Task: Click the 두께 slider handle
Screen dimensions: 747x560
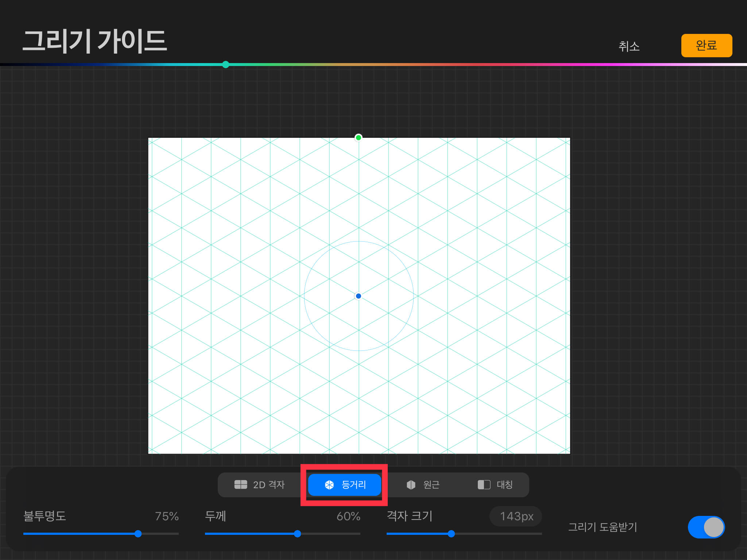Action: pos(298,534)
